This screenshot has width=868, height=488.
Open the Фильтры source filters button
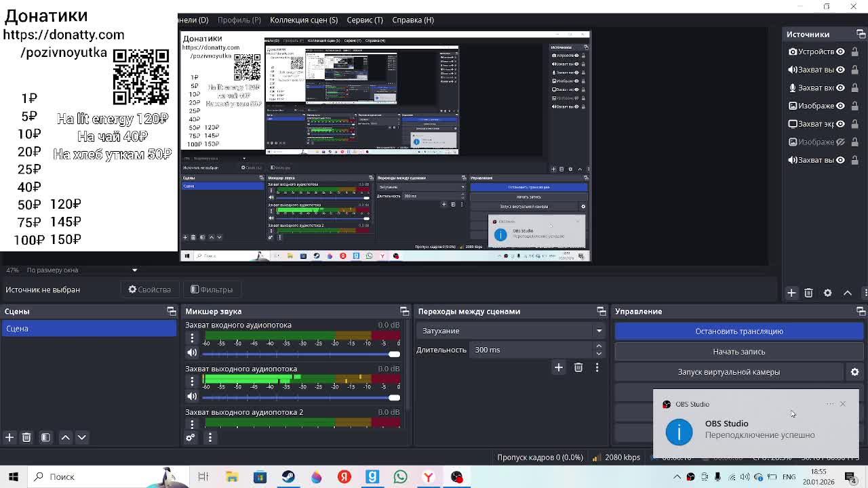point(212,289)
